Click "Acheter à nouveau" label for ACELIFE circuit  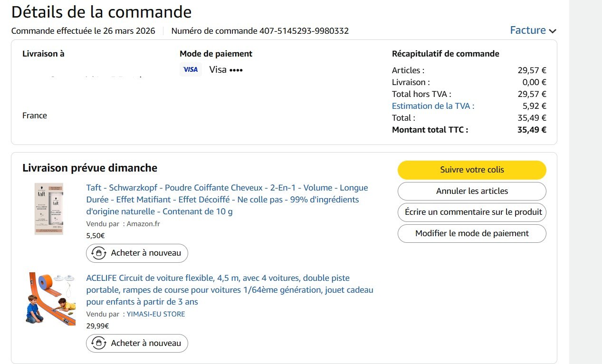click(x=146, y=344)
